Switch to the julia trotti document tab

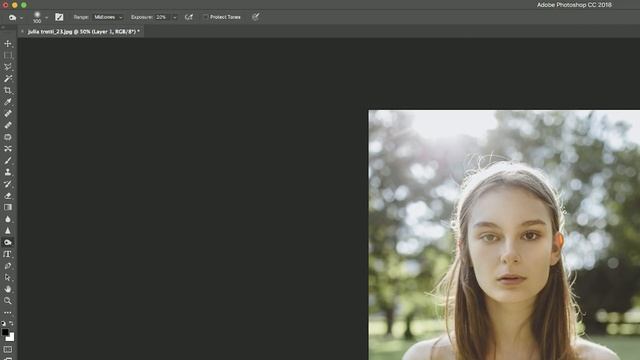point(84,31)
